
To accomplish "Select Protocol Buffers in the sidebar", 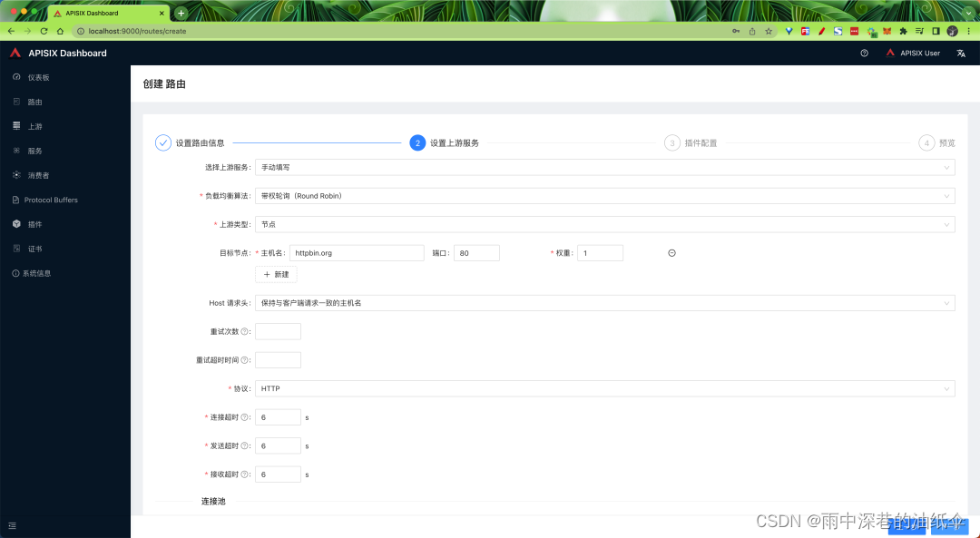I will click(51, 200).
